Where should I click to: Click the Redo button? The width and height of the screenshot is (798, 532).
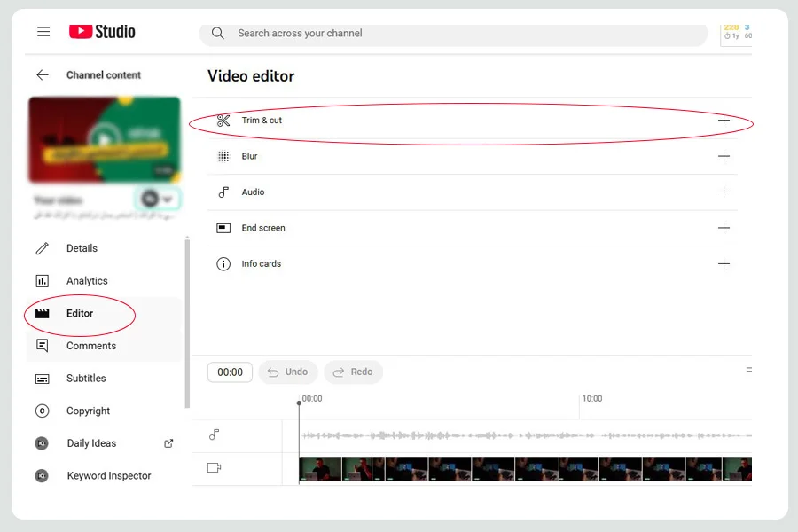353,372
